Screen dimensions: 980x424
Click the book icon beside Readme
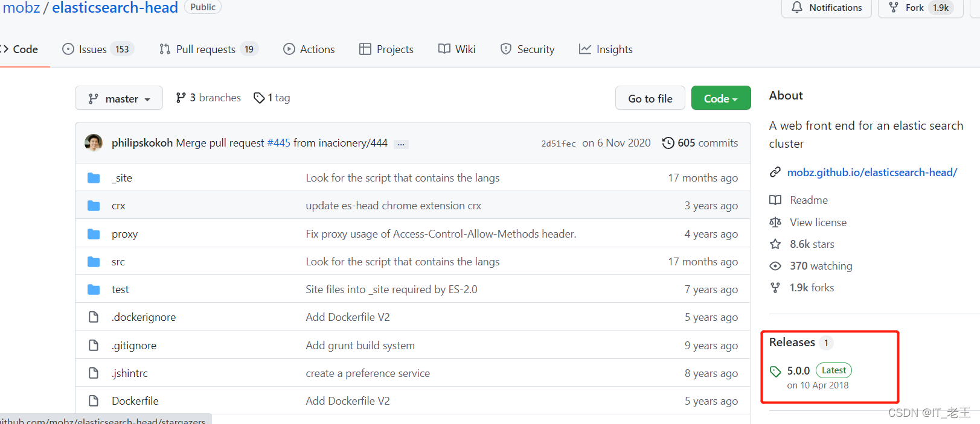click(775, 200)
